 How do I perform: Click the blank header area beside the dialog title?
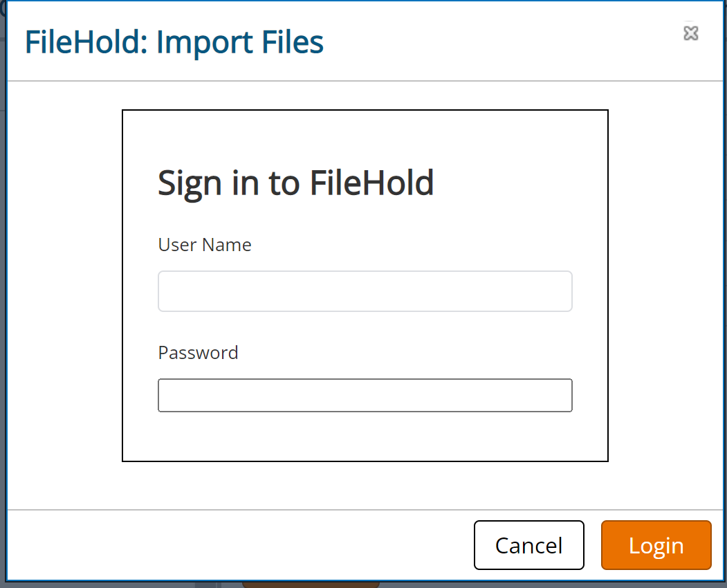pyautogui.click(x=501, y=42)
